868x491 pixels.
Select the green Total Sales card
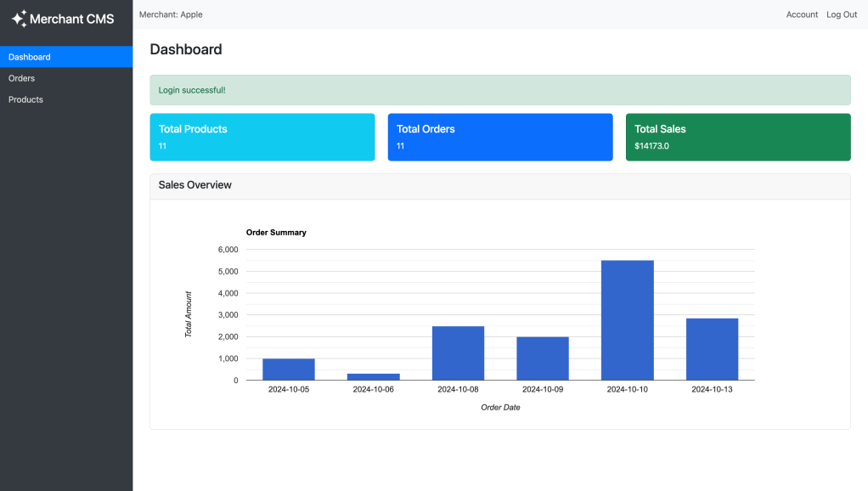(738, 137)
